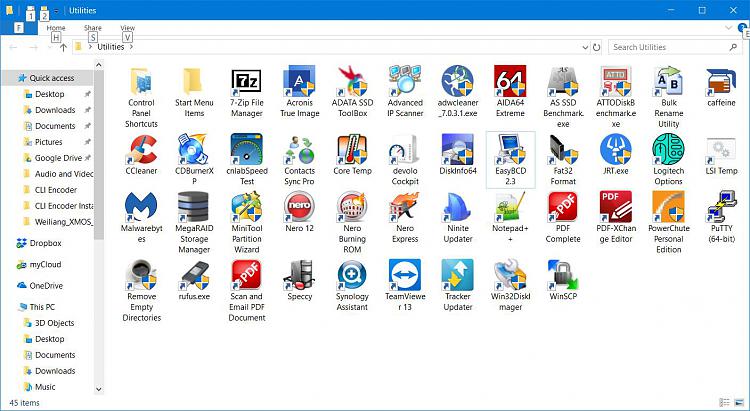Click the Core Temp icon
This screenshot has height=411, width=750.
353,150
